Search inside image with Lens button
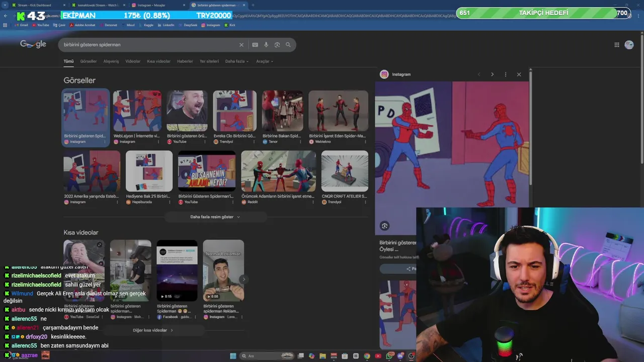This screenshot has height=362, width=644. 385,226
